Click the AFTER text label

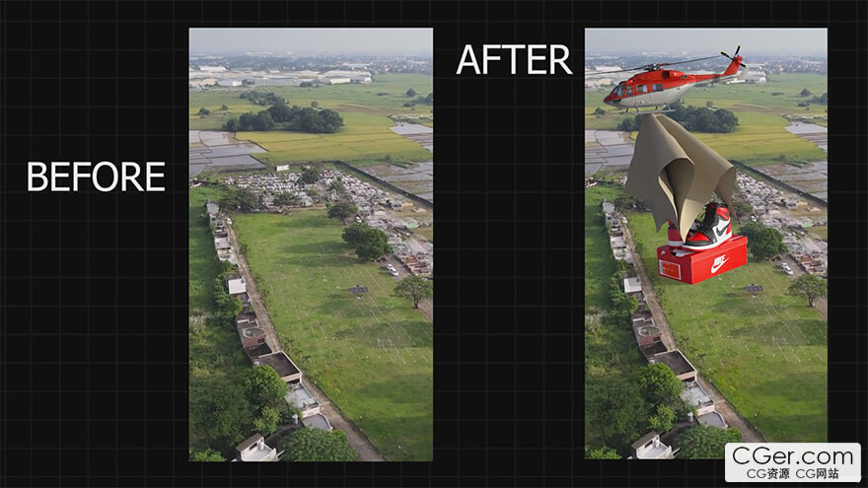point(514,59)
